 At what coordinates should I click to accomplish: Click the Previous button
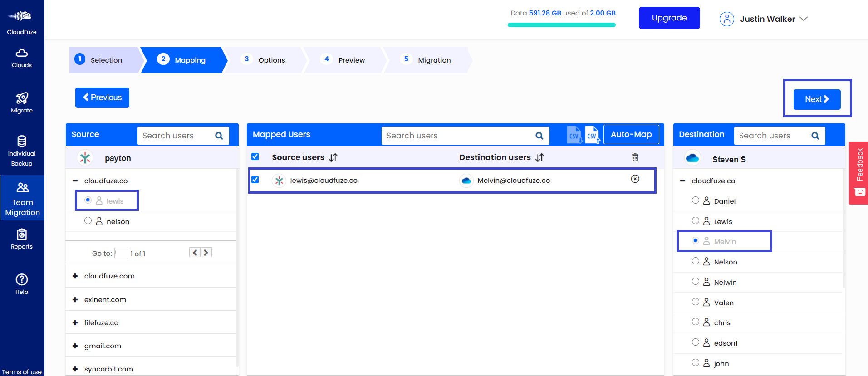pyautogui.click(x=102, y=98)
